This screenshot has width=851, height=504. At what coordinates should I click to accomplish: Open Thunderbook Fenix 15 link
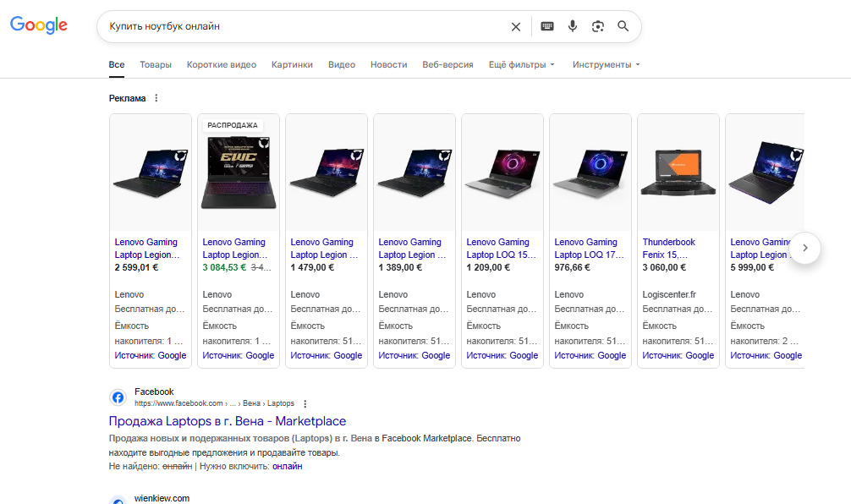point(668,249)
